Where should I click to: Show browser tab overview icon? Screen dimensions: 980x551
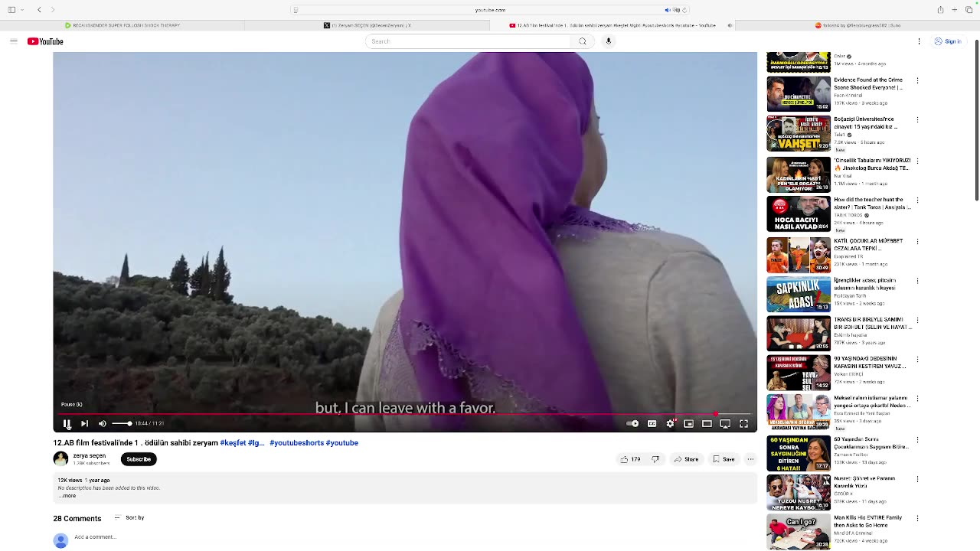coord(968,10)
